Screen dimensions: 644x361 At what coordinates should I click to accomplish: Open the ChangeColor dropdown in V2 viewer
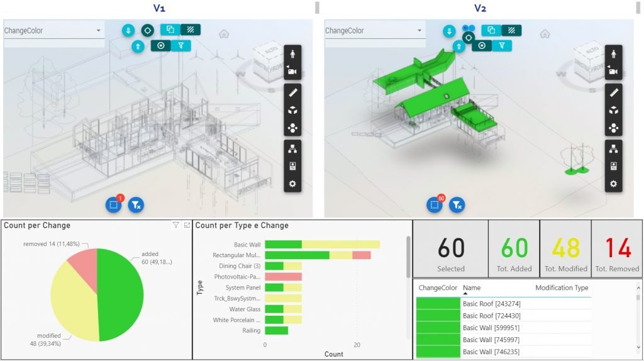click(x=375, y=30)
